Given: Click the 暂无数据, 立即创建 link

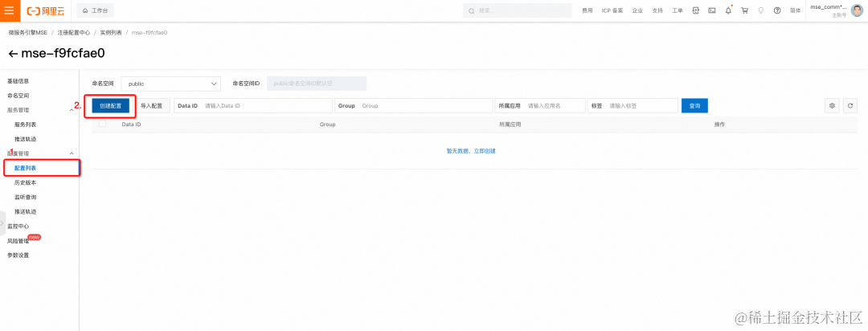Looking at the screenshot, I should (x=470, y=150).
